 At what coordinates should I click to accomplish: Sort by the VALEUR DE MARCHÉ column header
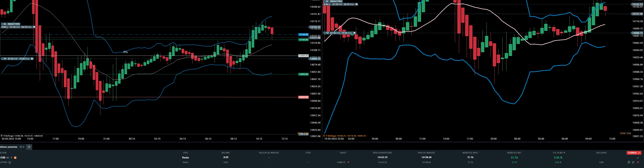[x=269, y=153]
